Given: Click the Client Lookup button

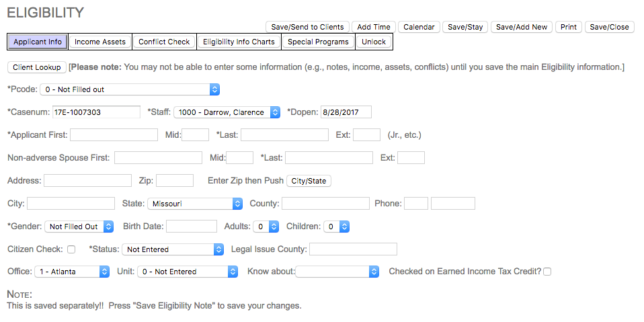Looking at the screenshot, I should pos(37,67).
